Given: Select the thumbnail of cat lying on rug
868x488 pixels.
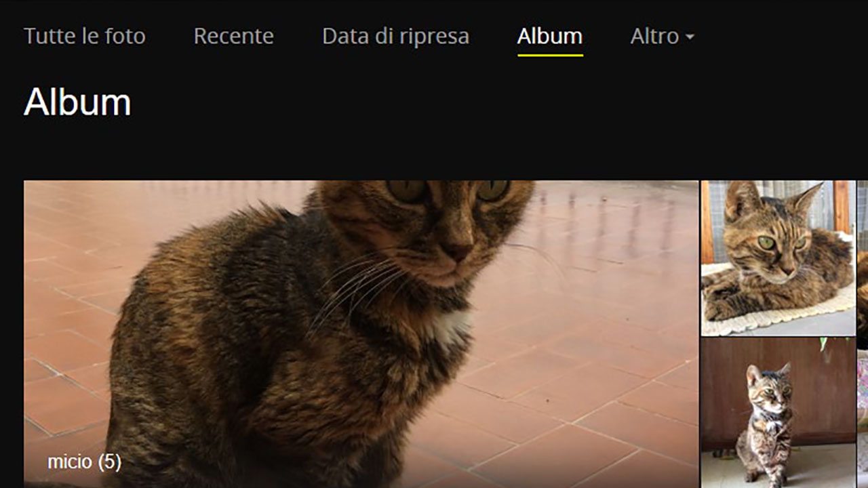Looking at the screenshot, I should click(x=778, y=258).
